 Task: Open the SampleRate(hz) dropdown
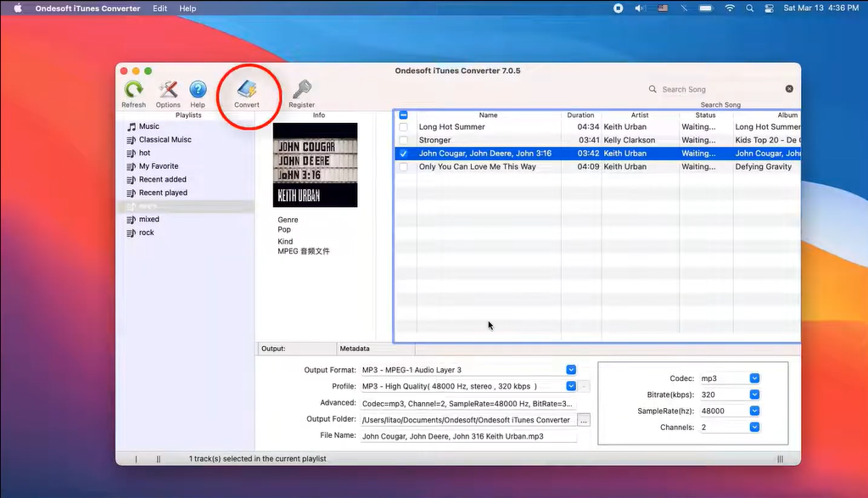tap(754, 411)
